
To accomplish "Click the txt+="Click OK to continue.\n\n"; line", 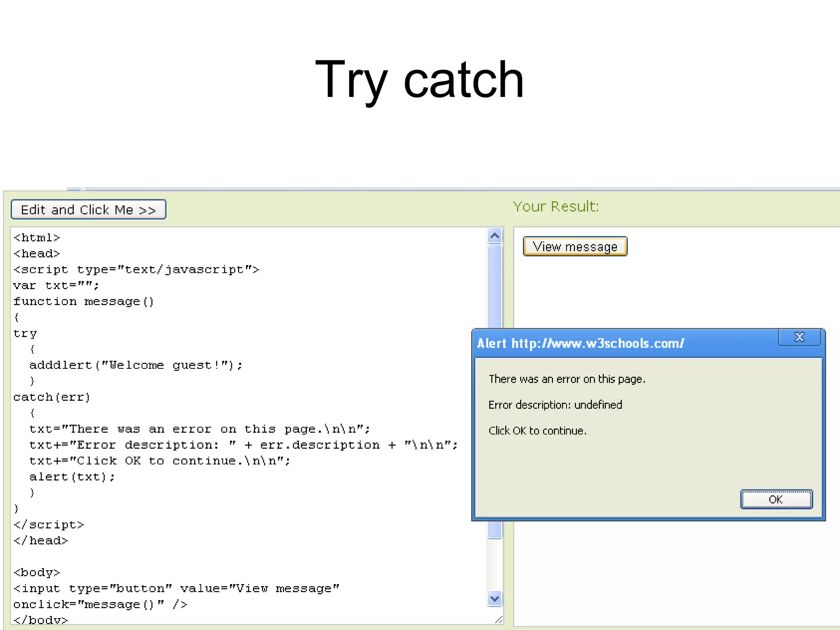I will (x=160, y=461).
